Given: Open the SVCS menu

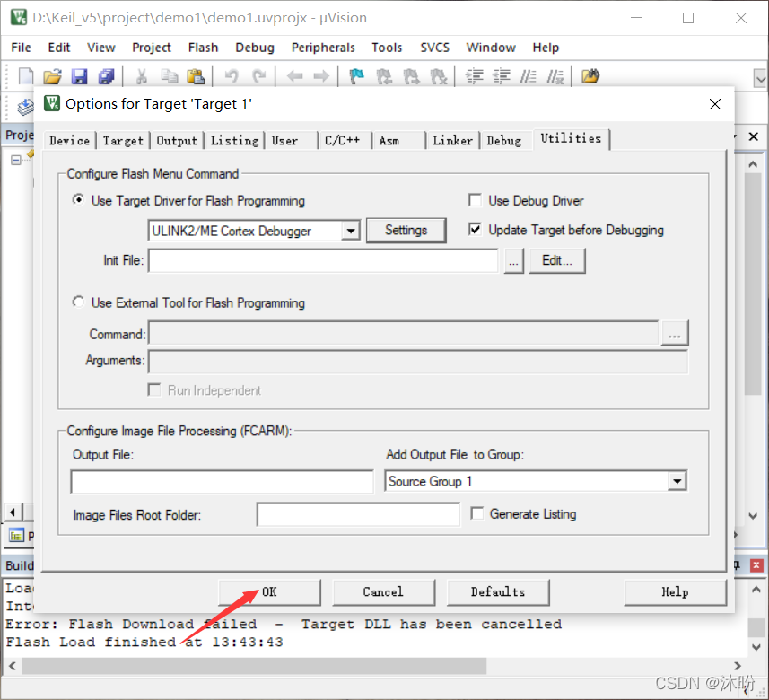Looking at the screenshot, I should point(434,48).
